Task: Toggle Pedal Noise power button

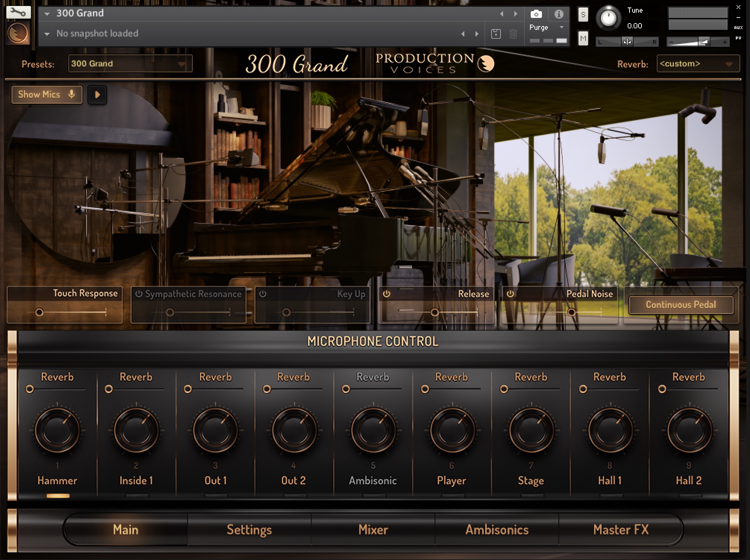Action: 510,294
